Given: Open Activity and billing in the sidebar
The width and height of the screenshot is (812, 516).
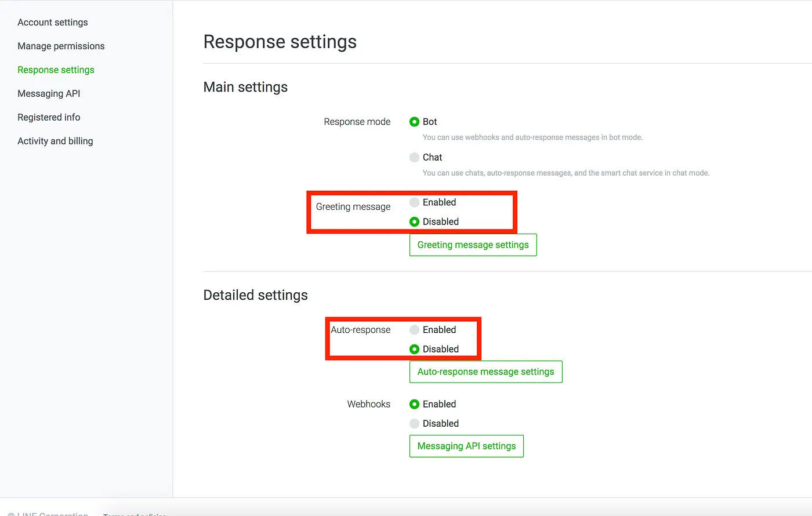Looking at the screenshot, I should (x=55, y=141).
